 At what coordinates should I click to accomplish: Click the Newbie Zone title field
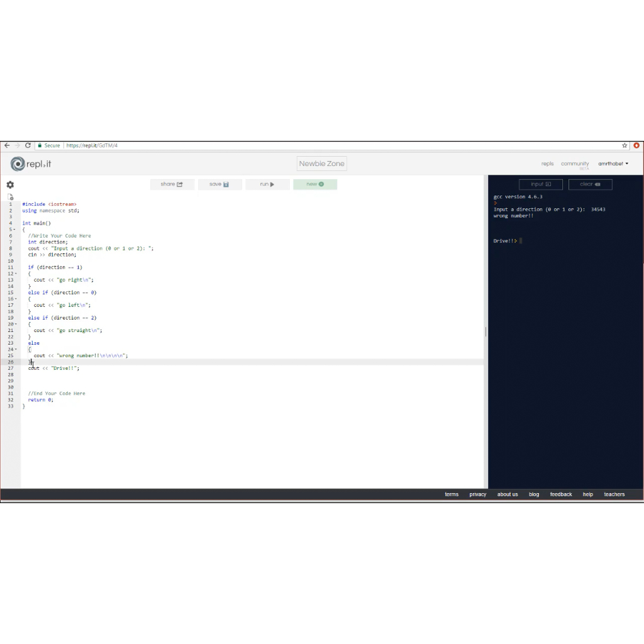(x=321, y=164)
